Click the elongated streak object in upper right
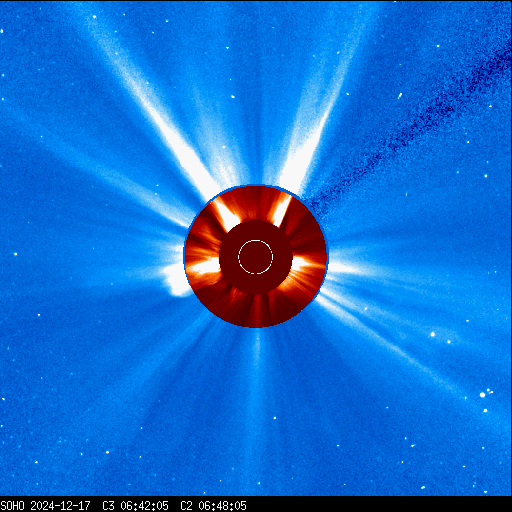The width and height of the screenshot is (512, 512). tap(400, 96)
